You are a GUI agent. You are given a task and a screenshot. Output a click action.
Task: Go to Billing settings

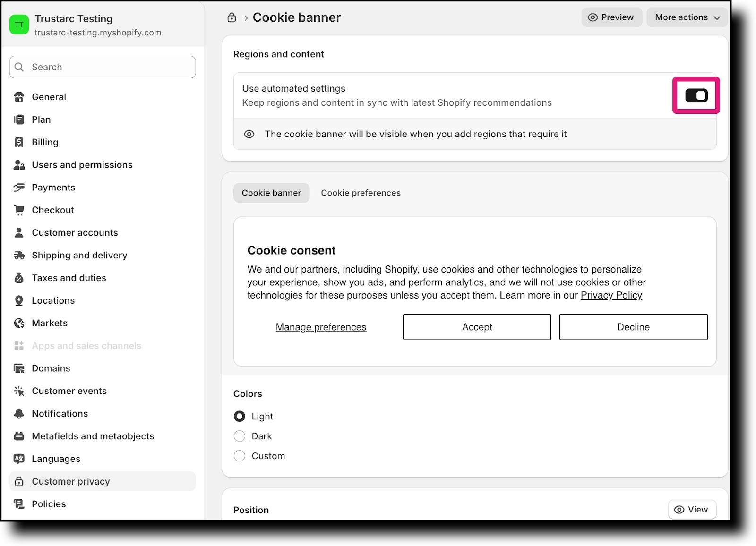point(103,142)
